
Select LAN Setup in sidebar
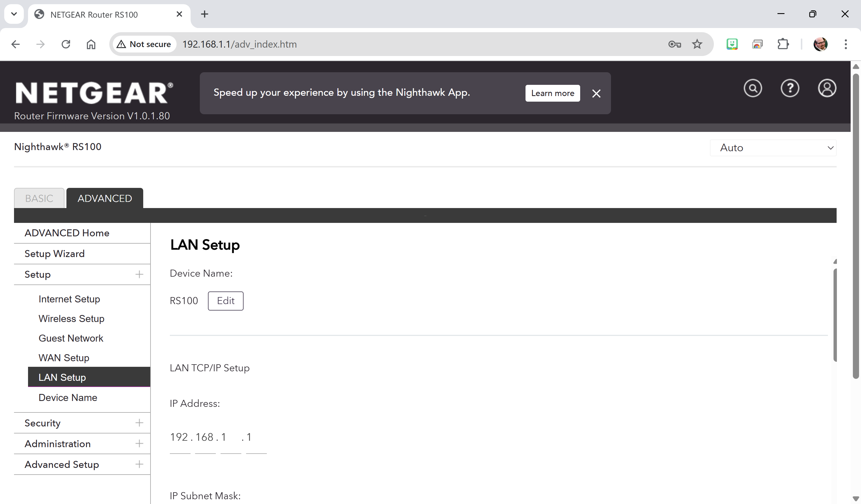coord(89,377)
